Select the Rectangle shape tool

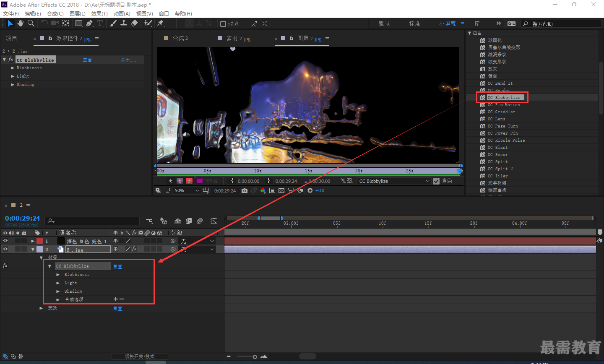click(79, 23)
